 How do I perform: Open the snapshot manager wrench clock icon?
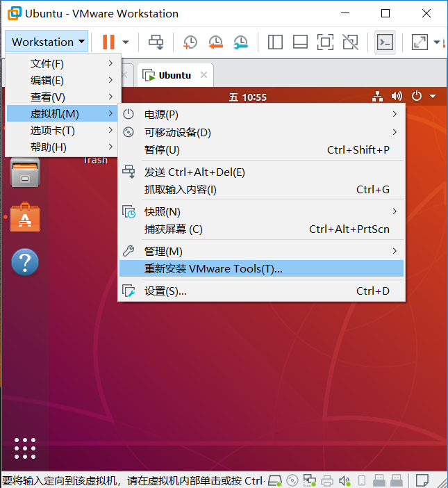point(240,42)
